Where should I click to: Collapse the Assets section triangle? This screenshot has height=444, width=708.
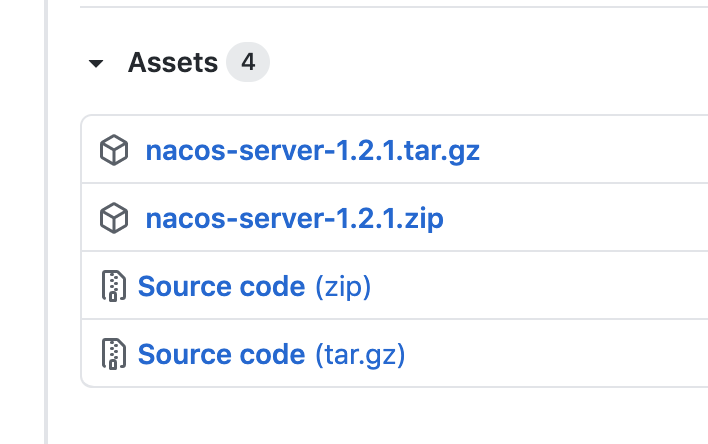[x=96, y=63]
